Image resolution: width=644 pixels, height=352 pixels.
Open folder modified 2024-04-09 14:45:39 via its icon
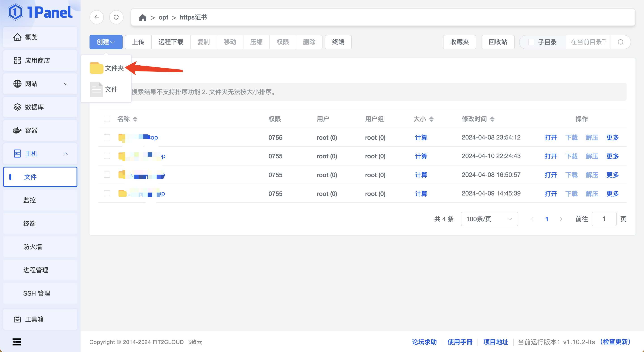click(122, 193)
